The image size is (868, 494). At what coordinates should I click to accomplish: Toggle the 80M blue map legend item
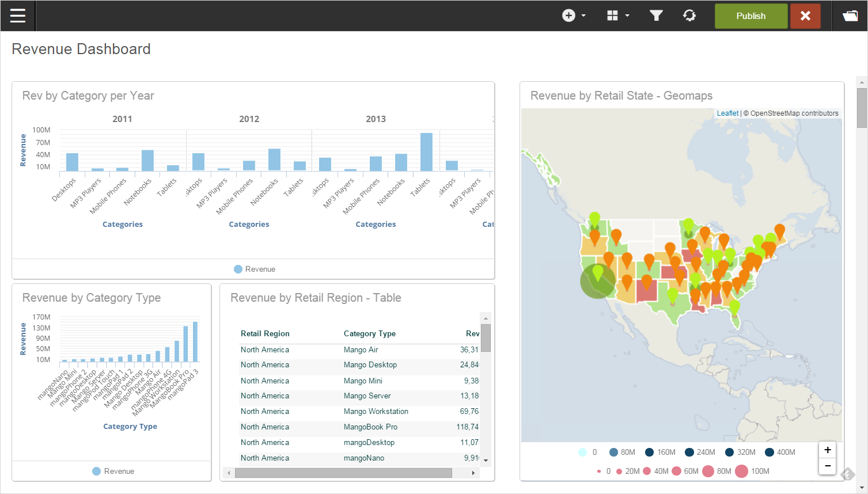(x=621, y=452)
